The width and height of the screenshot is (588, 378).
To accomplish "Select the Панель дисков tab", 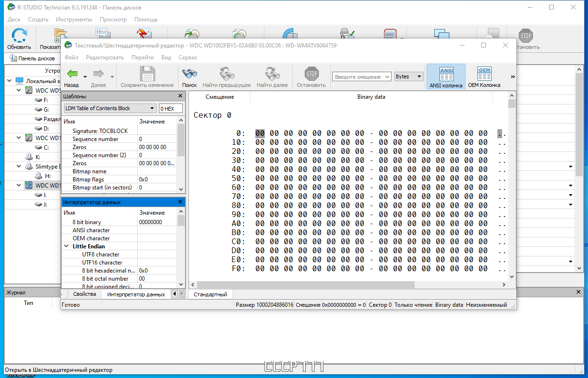I will tap(32, 58).
